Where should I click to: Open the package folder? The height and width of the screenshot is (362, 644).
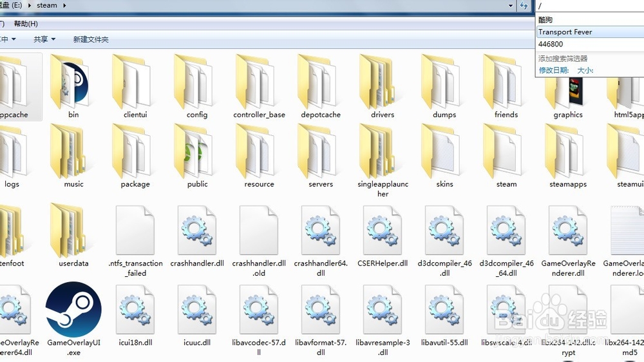[x=135, y=156]
